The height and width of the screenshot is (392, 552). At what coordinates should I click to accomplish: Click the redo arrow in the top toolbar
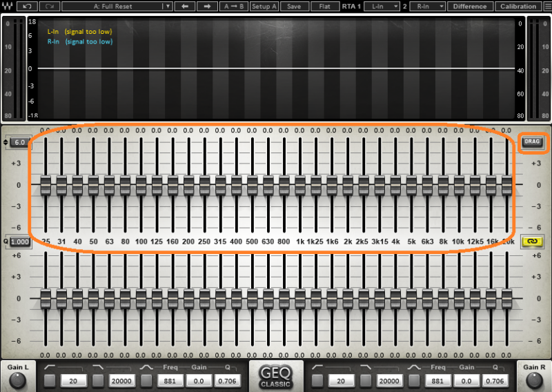(x=50, y=6)
